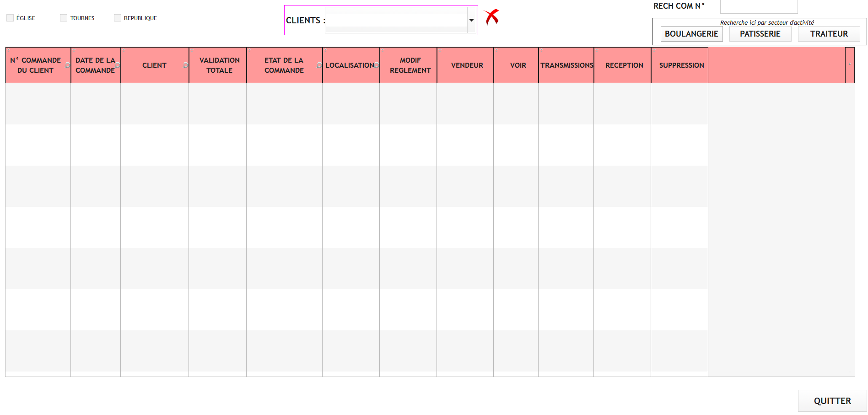Click the QUITTER button

(832, 401)
